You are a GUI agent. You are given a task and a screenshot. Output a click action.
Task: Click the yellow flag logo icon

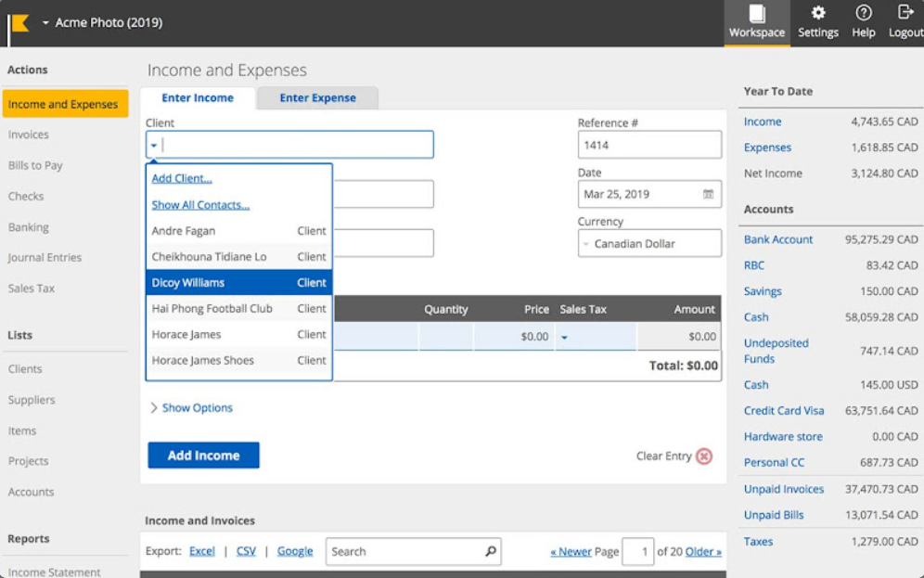[19, 23]
